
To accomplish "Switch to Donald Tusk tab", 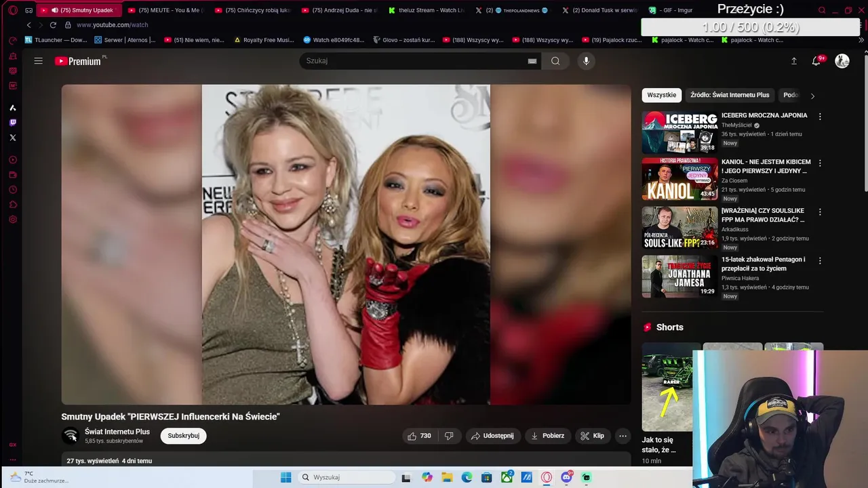I will tap(600, 10).
